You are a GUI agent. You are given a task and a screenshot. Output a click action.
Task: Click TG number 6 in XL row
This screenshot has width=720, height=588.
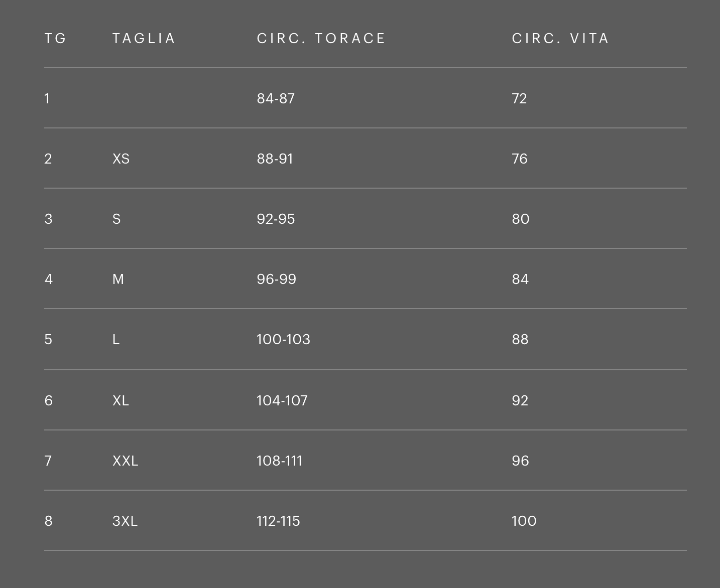tap(48, 401)
